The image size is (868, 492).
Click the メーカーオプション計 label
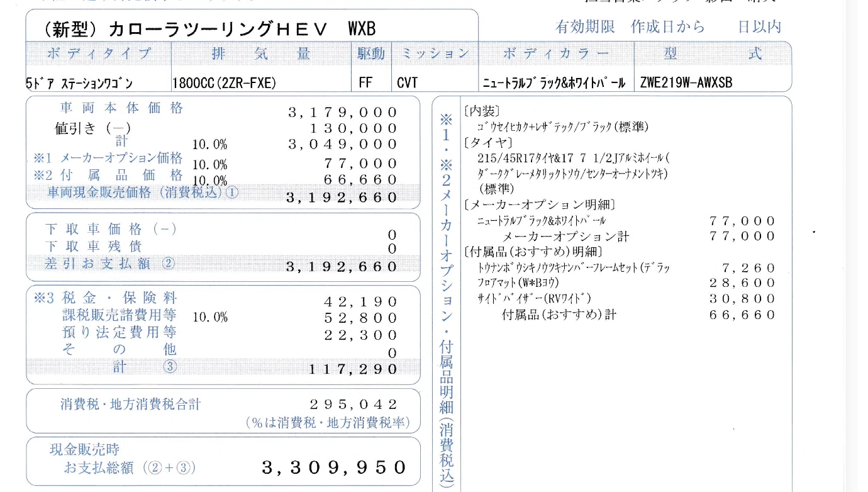click(x=566, y=237)
